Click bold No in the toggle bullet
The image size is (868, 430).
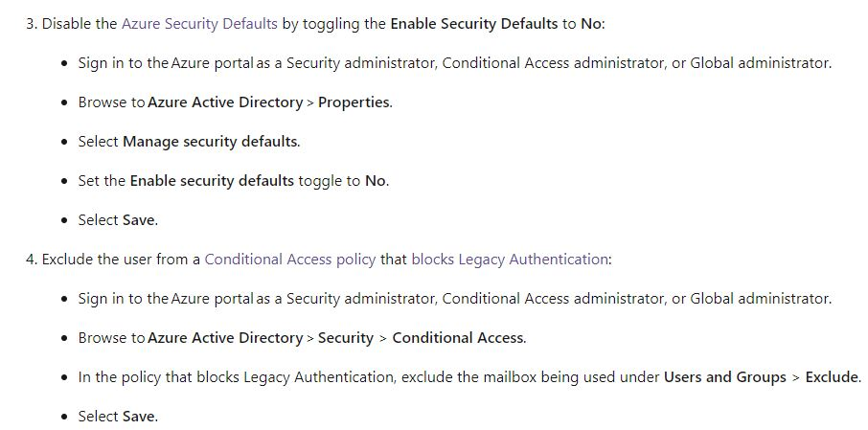pos(376,181)
